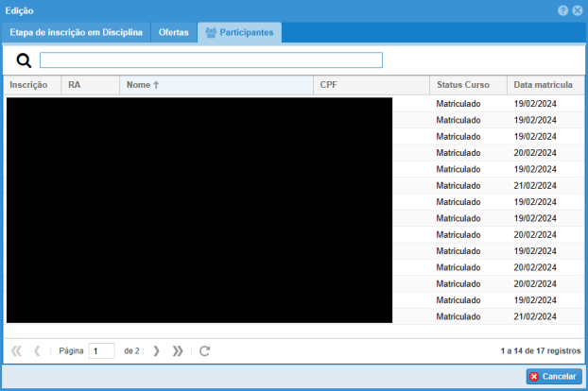Image resolution: width=588 pixels, height=391 pixels.
Task: Switch to Etapa de inscrição em Disciplina tab
Action: (77, 33)
